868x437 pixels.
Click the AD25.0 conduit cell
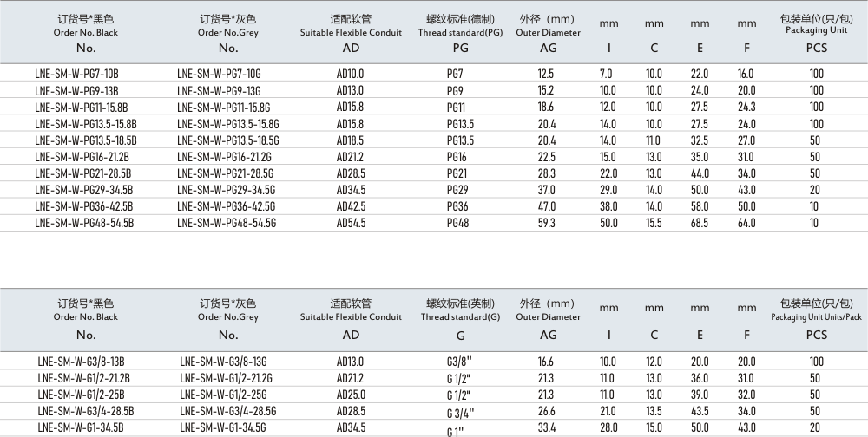(351, 395)
